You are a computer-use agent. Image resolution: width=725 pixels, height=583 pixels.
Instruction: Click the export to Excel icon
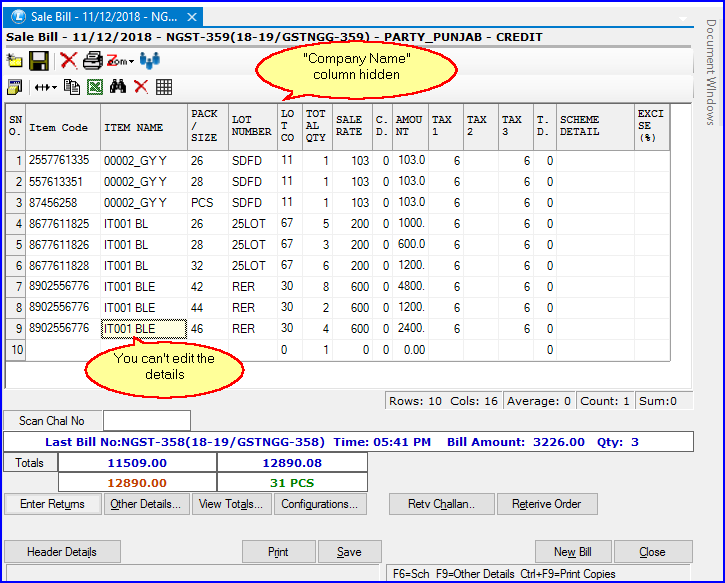[x=95, y=87]
